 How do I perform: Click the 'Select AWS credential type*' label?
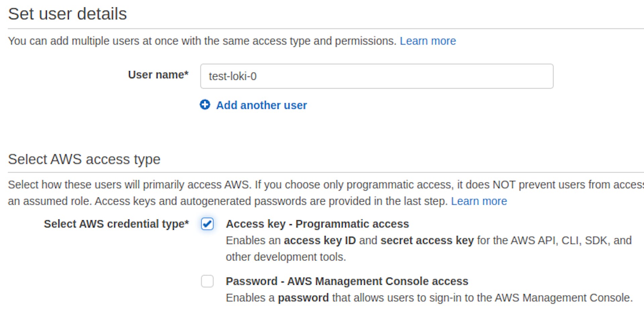pos(116,224)
